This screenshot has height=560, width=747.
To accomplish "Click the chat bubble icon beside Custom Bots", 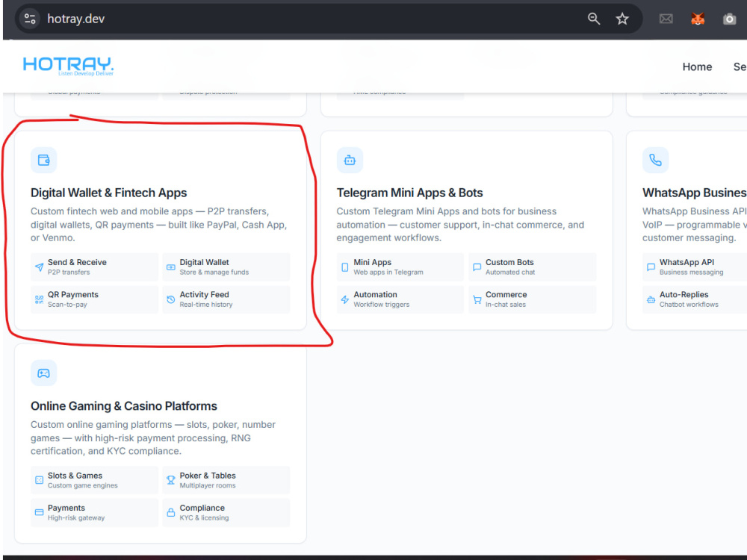I will 477,267.
